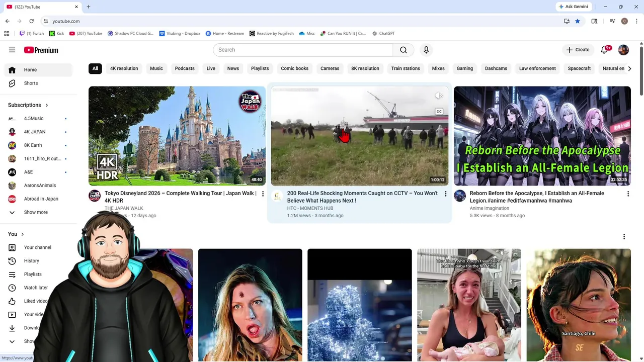Open the 4K JAPAN subscription

(38, 132)
